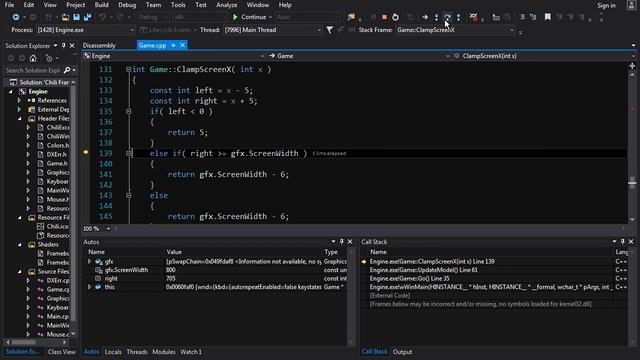The image size is (640, 360).
Task: Click the thread filter funnel icon
Action: 329,30
